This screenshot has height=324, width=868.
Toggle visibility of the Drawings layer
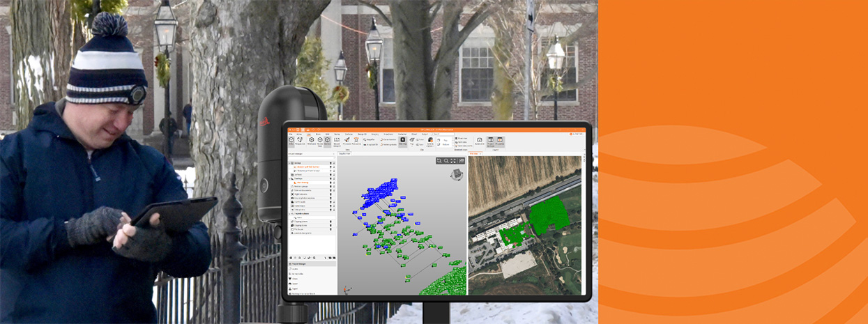[x=330, y=178]
